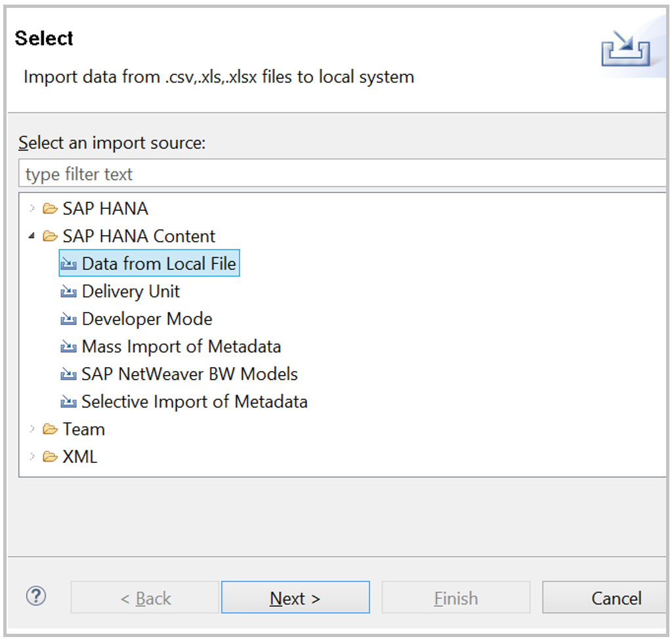Open the help question mark icon
672x639 pixels.
(x=36, y=596)
